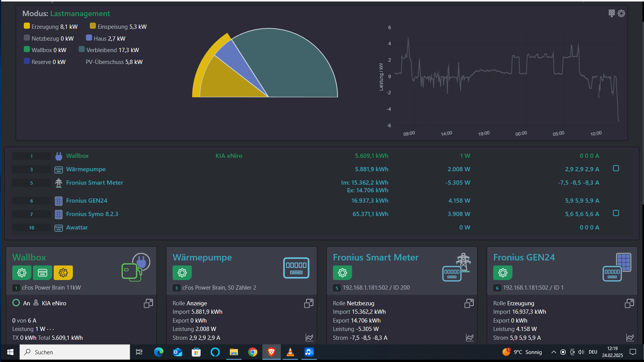Open the Windows notification center icon

[633, 352]
